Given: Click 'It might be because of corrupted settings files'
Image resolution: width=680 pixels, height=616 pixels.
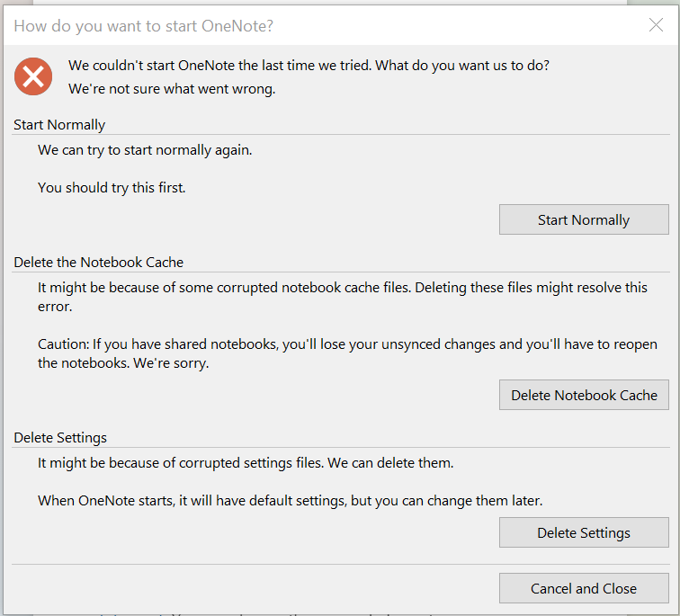Looking at the screenshot, I should [246, 463].
